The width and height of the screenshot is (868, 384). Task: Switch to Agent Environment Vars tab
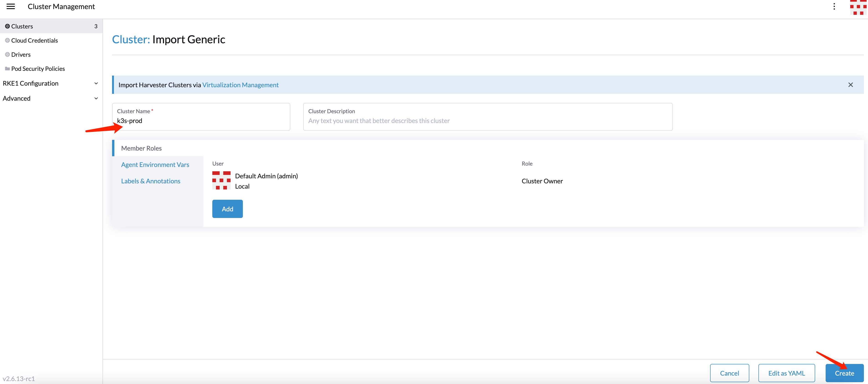(x=155, y=165)
